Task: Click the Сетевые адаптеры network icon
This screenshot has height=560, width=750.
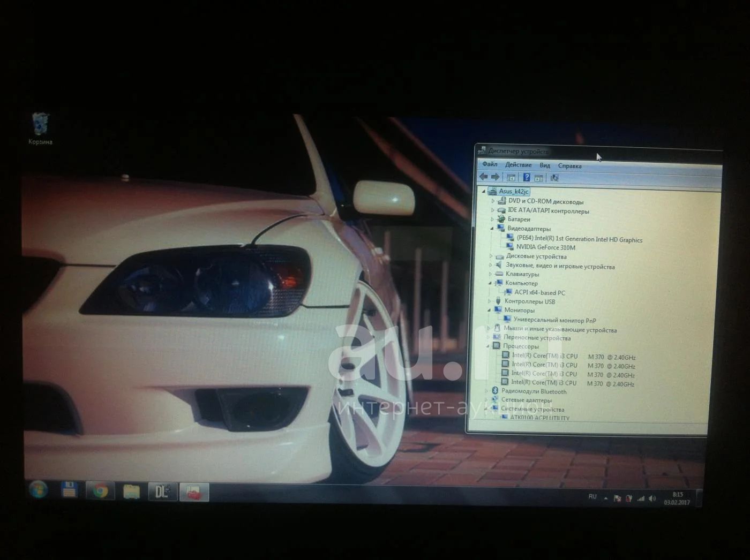Action: tap(495, 399)
